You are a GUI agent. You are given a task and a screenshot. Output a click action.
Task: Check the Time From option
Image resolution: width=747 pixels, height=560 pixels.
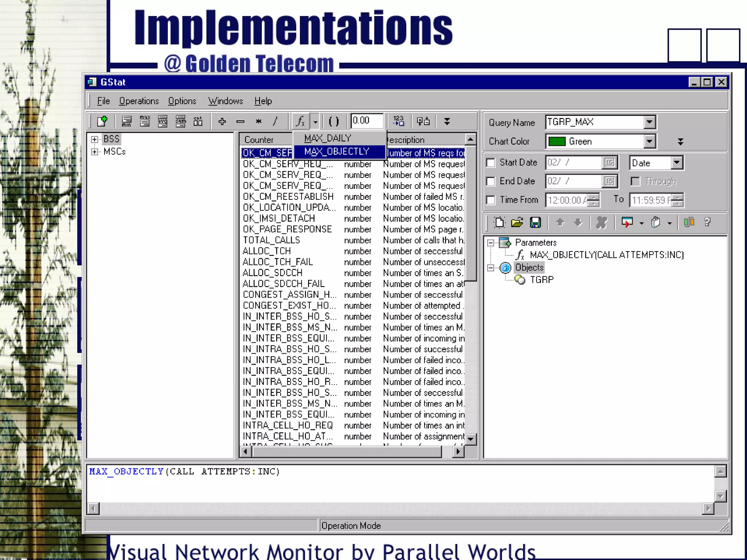(x=491, y=200)
